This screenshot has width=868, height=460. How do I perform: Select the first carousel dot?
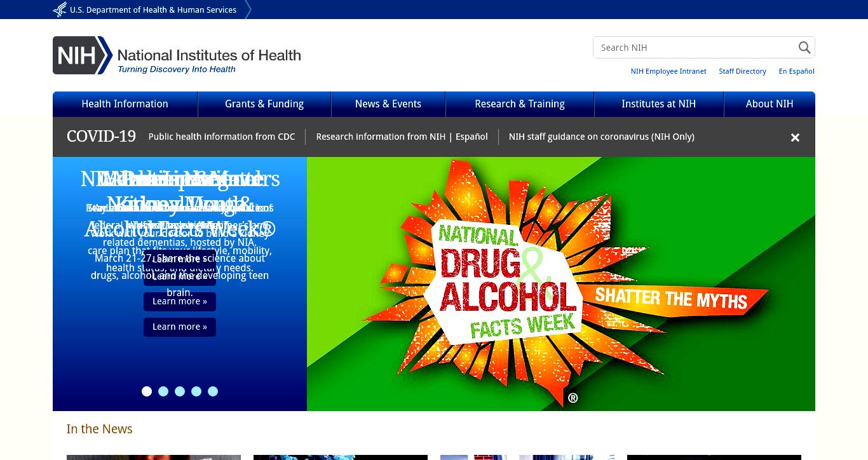(x=147, y=391)
